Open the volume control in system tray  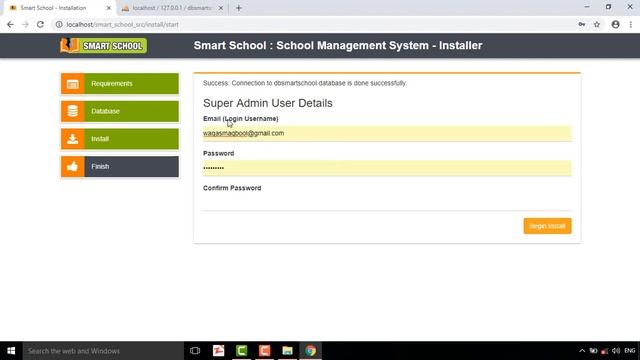point(616,351)
